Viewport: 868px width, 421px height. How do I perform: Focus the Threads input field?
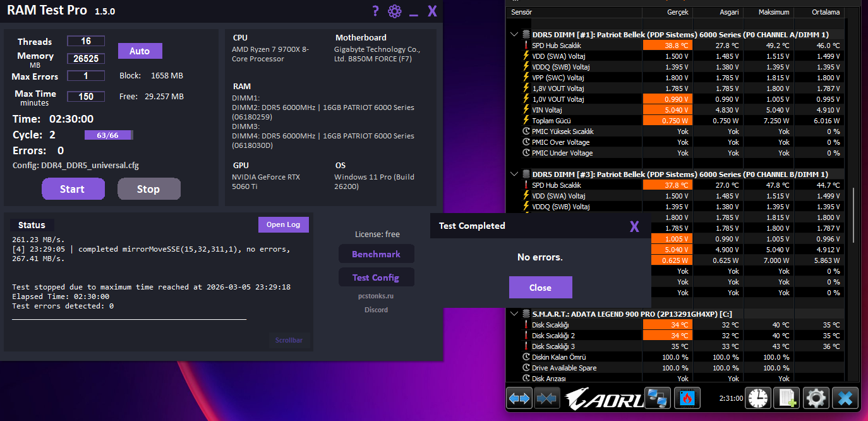click(86, 41)
